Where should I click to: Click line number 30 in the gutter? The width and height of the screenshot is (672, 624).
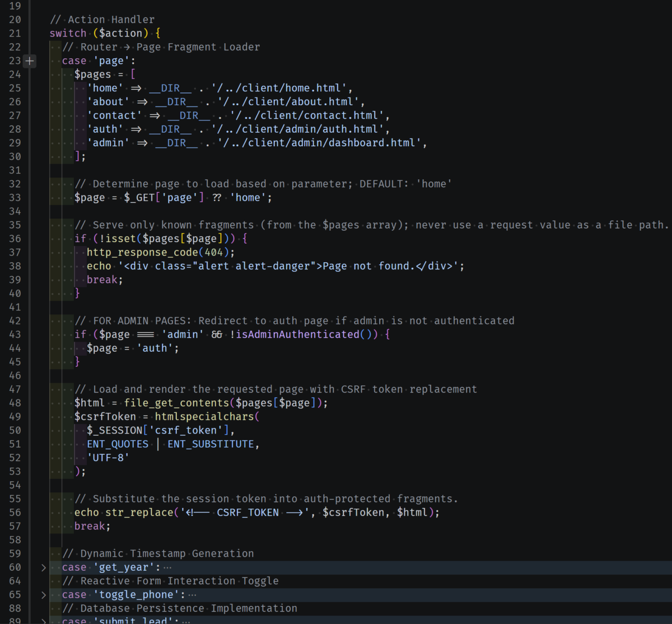click(15, 157)
